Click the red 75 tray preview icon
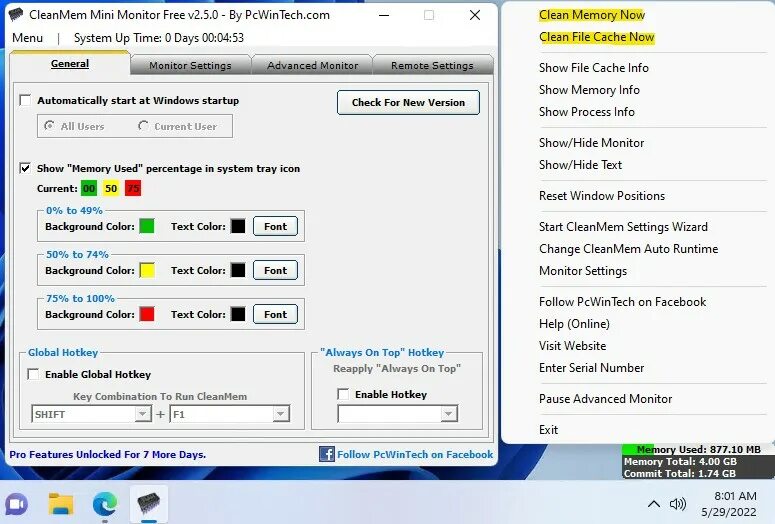The height and width of the screenshot is (524, 775). 133,188
